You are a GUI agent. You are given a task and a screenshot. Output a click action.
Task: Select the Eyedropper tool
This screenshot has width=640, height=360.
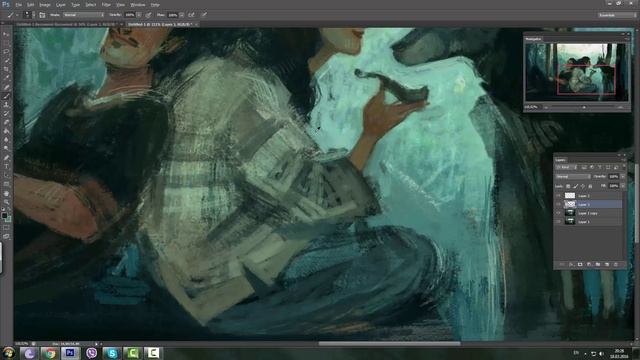(6, 78)
